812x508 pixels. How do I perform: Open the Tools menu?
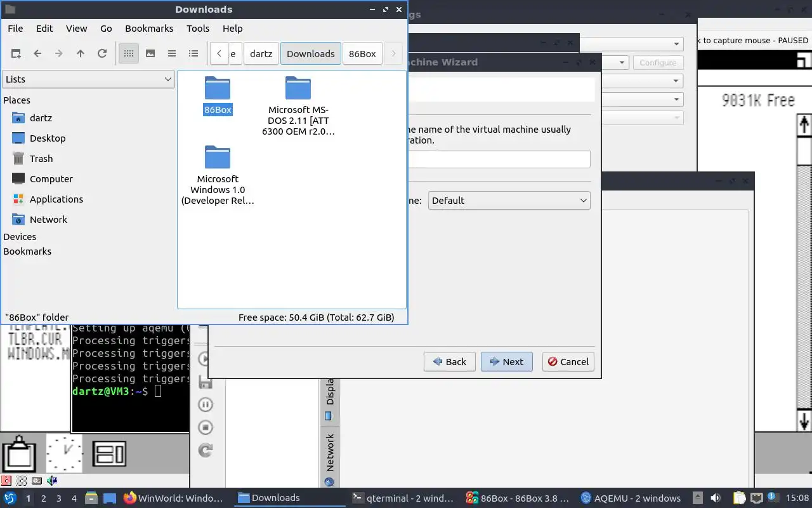[198, 29]
